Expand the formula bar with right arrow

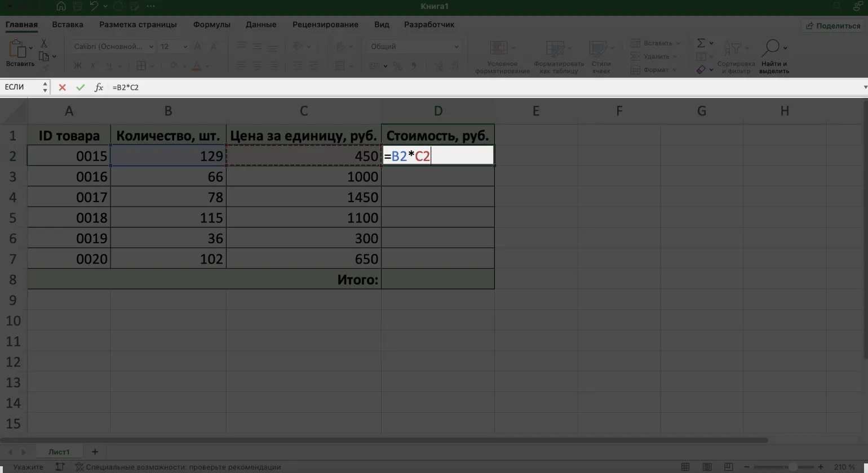(x=865, y=87)
